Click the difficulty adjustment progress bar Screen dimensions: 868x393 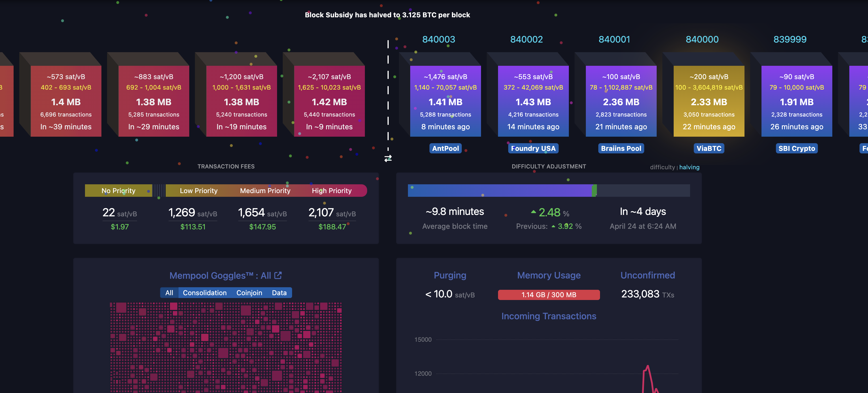click(548, 191)
